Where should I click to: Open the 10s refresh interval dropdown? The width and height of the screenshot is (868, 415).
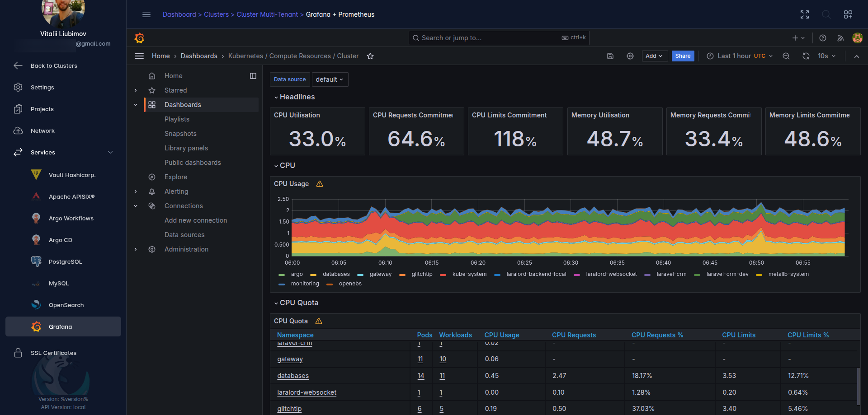826,56
